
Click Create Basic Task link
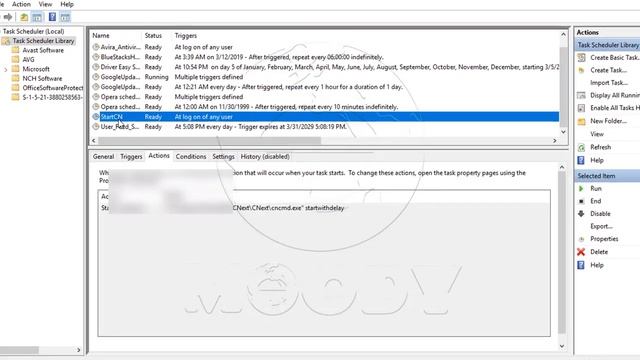click(x=615, y=58)
